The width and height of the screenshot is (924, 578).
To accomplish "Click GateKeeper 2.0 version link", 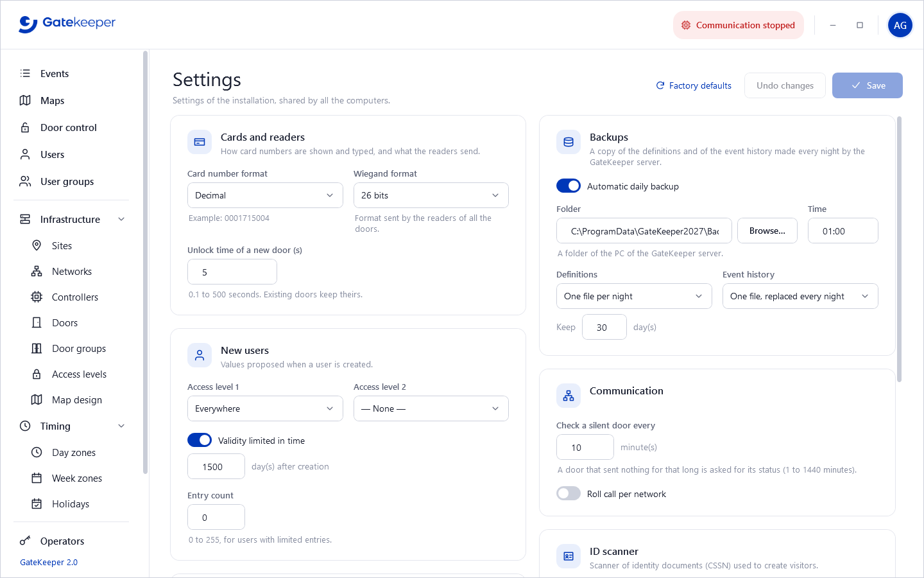I will tap(49, 562).
